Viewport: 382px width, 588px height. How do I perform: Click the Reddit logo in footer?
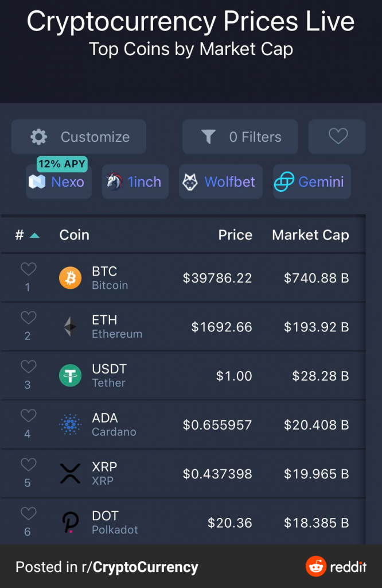coord(315,566)
